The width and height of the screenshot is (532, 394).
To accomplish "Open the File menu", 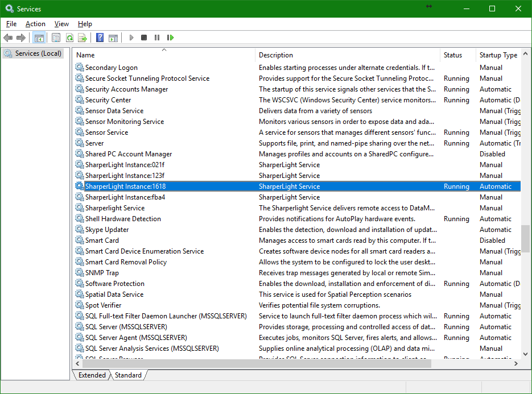I will pyautogui.click(x=11, y=24).
